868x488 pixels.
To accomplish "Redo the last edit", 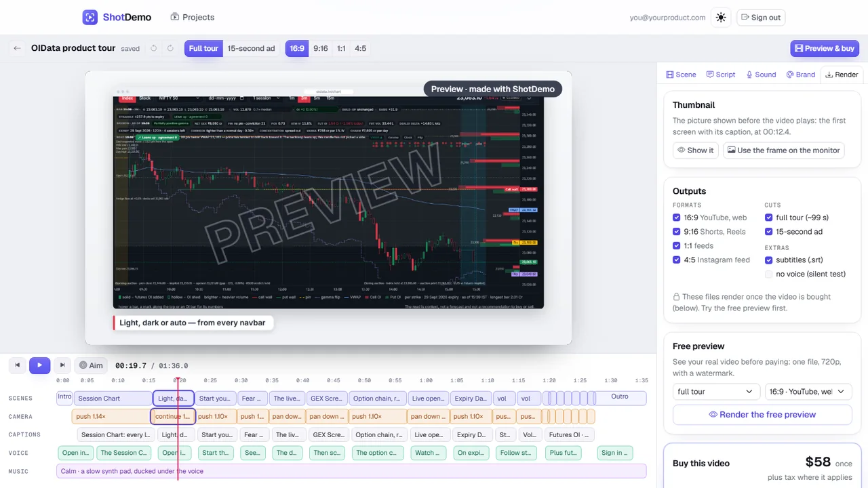I will point(170,49).
